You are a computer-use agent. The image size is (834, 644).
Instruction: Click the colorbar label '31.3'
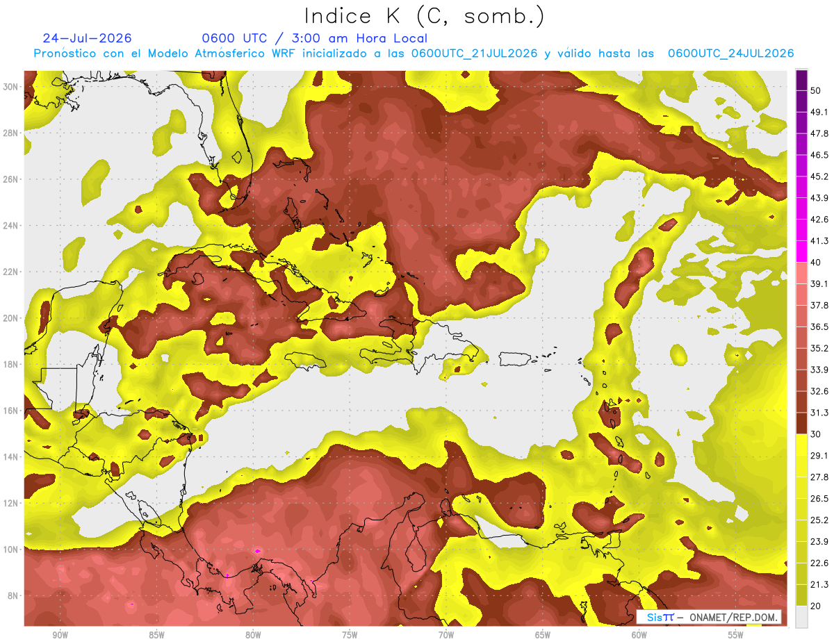[819, 413]
